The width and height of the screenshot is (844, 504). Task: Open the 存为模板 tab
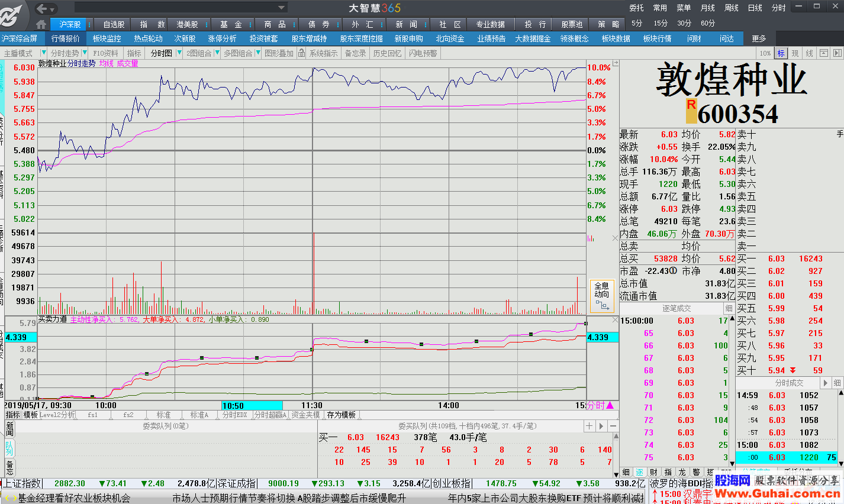tap(342, 415)
